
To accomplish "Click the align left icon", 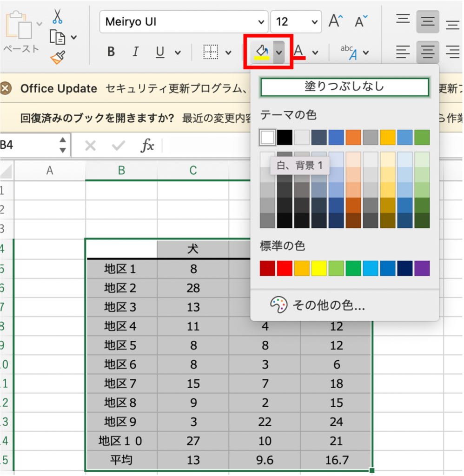I will [x=403, y=52].
